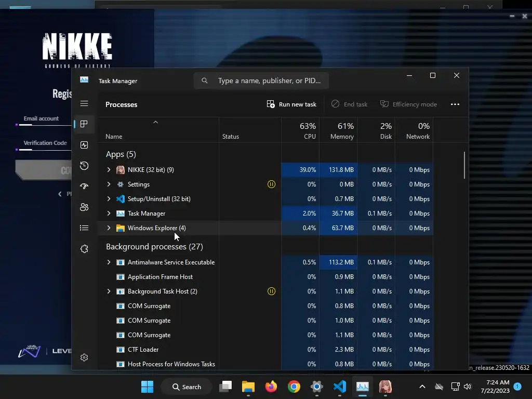Viewport: 532px width, 399px height.
Task: Click the 39.0% CPU cell for NIKKE
Action: (300, 170)
